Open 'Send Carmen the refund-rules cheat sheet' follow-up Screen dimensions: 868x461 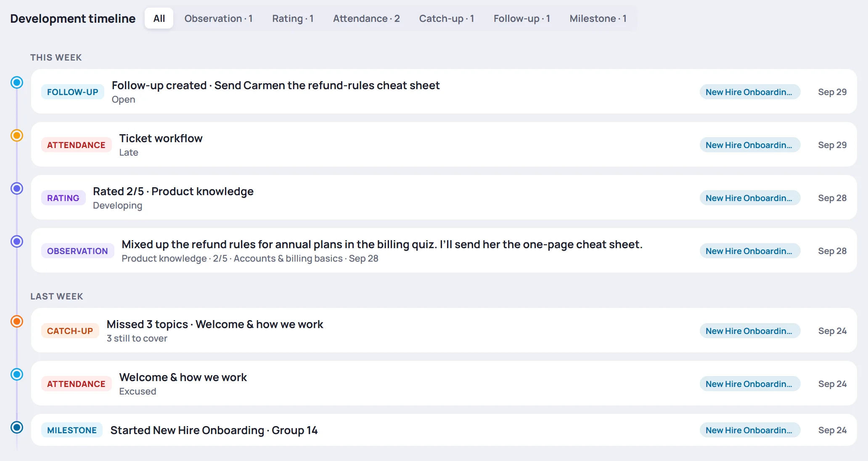click(x=444, y=91)
